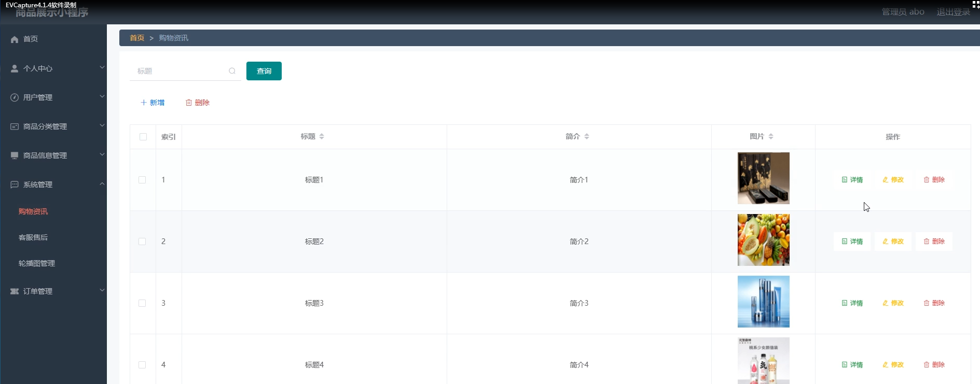Open the drinks thumbnail of row 标题4

click(764, 361)
